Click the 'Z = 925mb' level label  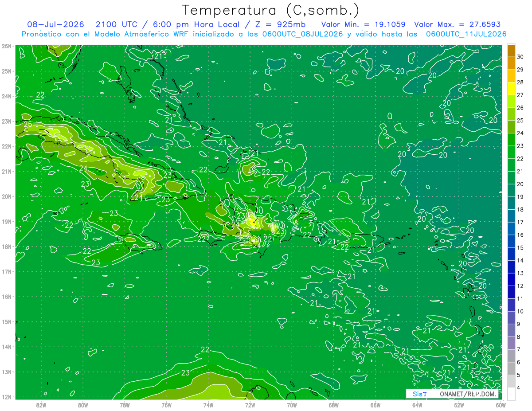click(x=281, y=24)
